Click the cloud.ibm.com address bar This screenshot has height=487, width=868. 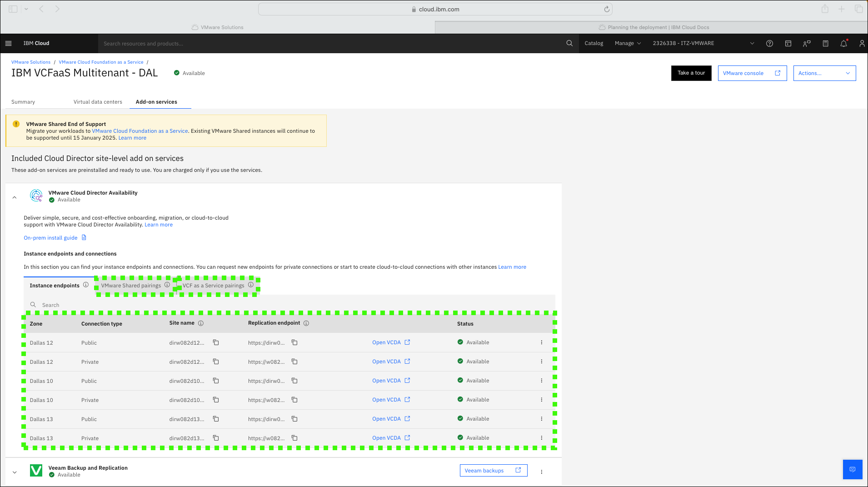pos(435,9)
